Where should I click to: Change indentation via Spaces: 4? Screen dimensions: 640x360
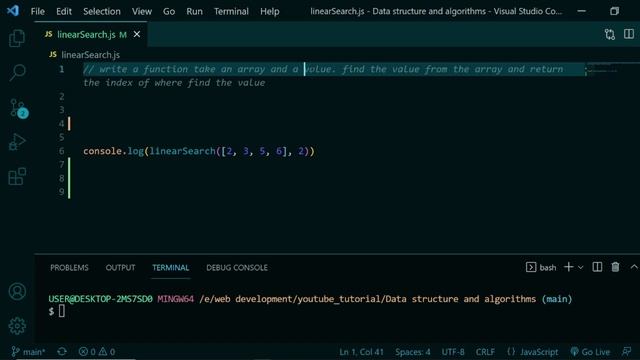413,352
